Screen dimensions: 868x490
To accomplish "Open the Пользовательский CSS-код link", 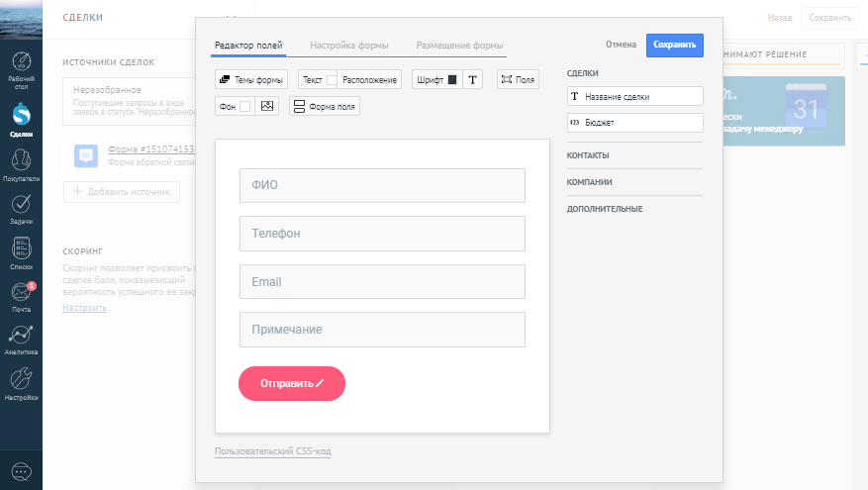I will point(273,451).
